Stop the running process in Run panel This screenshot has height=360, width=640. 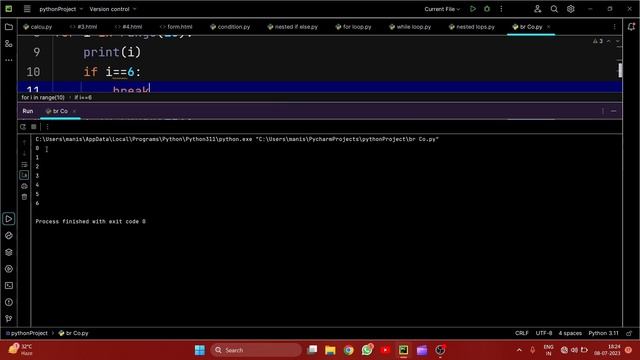34,127
